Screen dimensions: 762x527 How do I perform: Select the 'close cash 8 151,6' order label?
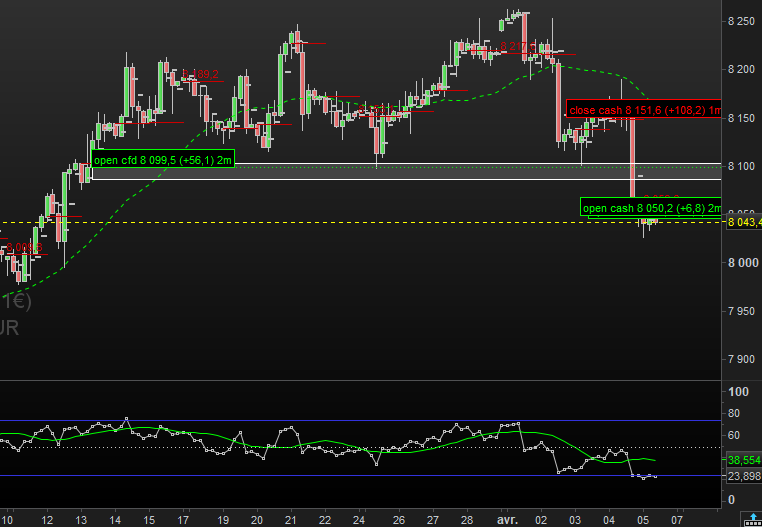(644, 110)
